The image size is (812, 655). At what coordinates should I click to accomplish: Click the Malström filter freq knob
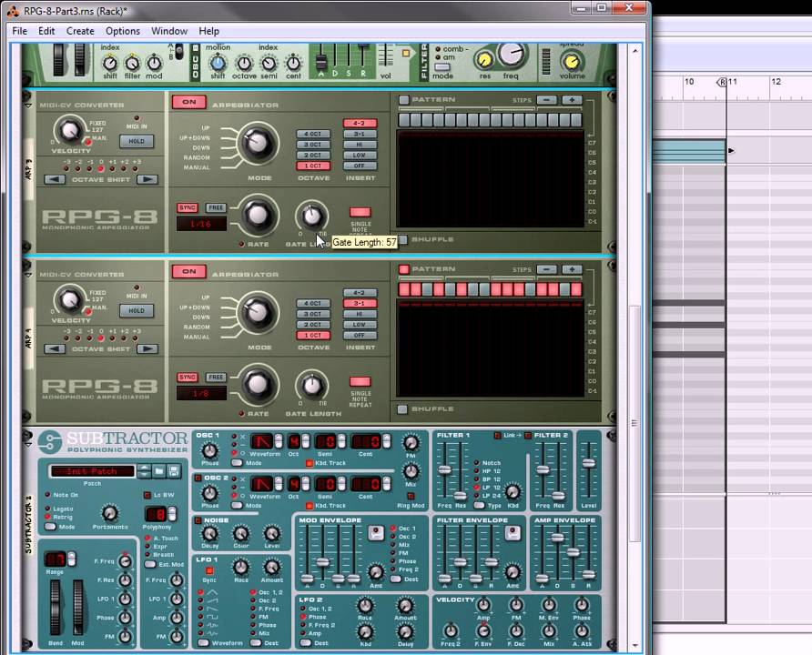click(511, 54)
